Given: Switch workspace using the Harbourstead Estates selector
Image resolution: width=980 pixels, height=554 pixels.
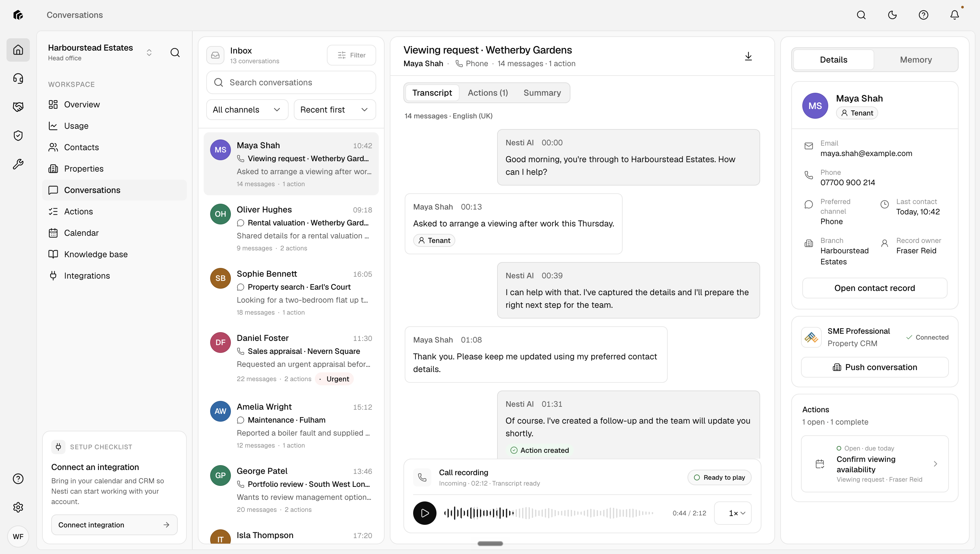Looking at the screenshot, I should pos(101,53).
